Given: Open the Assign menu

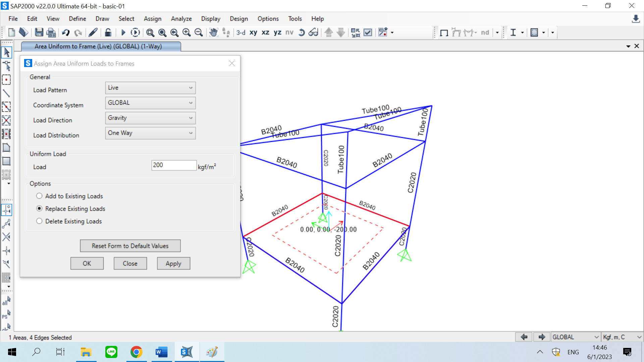Looking at the screenshot, I should pos(152,19).
